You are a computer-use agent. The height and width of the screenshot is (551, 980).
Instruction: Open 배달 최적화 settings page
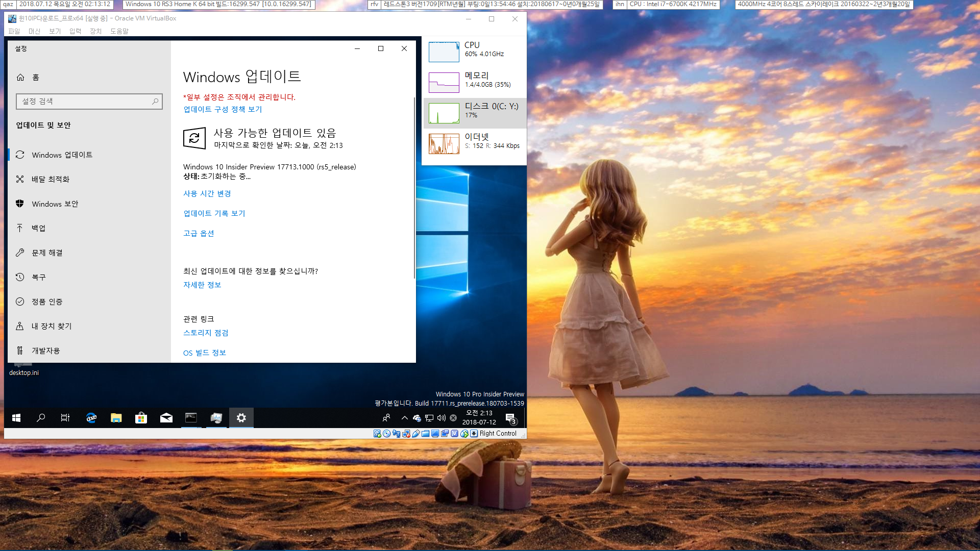pos(89,179)
